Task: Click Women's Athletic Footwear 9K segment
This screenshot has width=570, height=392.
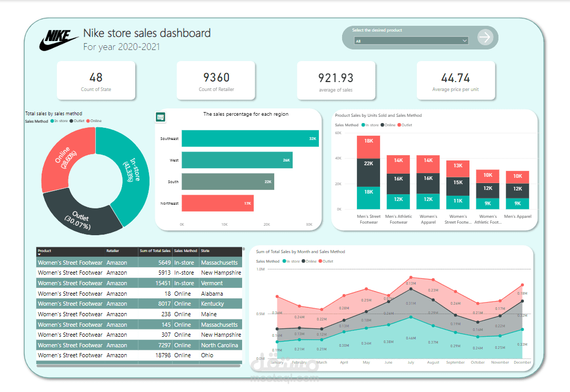Action: point(487,204)
